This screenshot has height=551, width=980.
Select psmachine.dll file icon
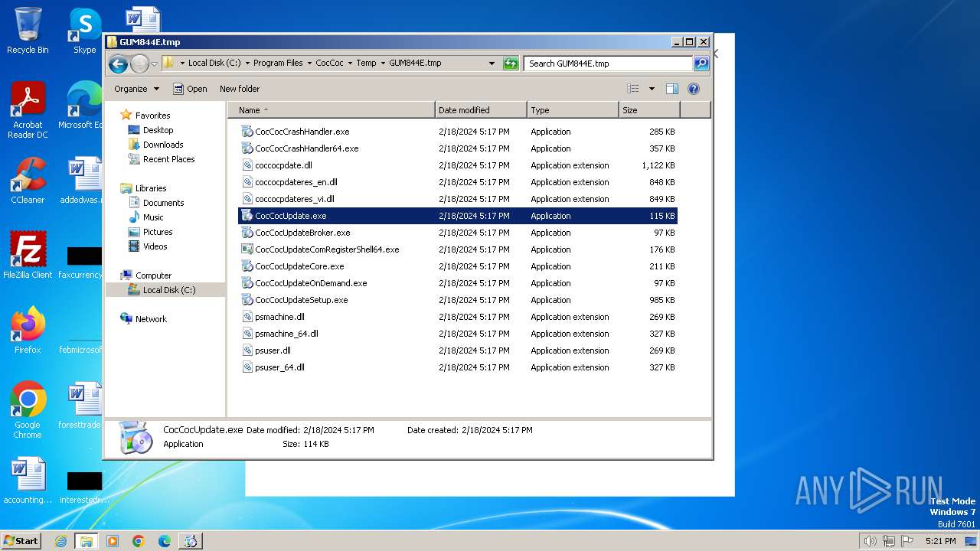[x=247, y=317]
